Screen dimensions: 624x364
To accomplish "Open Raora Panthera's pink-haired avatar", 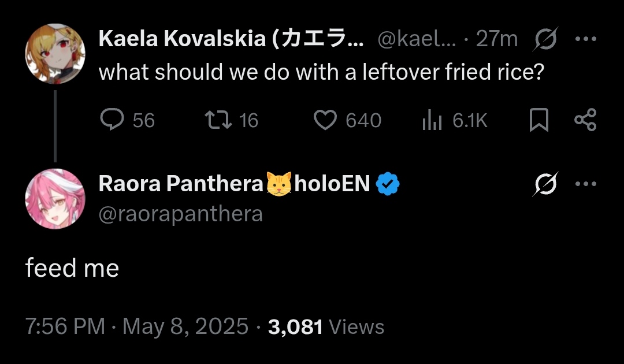I will 55,199.
